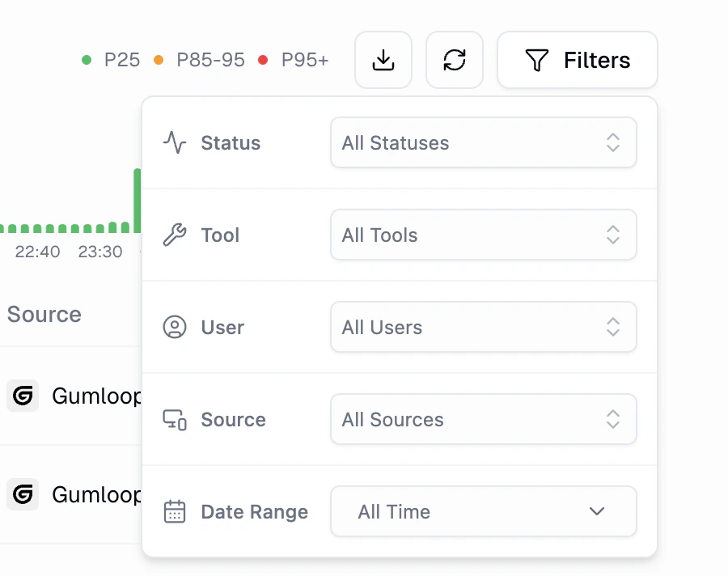Click the Status activity pulse icon
Image resolution: width=728 pixels, height=576 pixels.
click(x=175, y=142)
